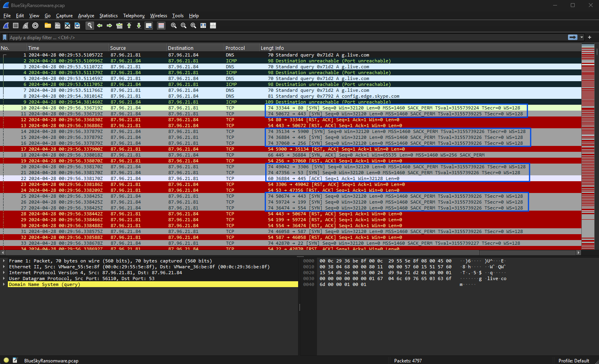Expand the Ethernet II tree row
The height and width of the screenshot is (364, 599).
[x=4, y=267]
